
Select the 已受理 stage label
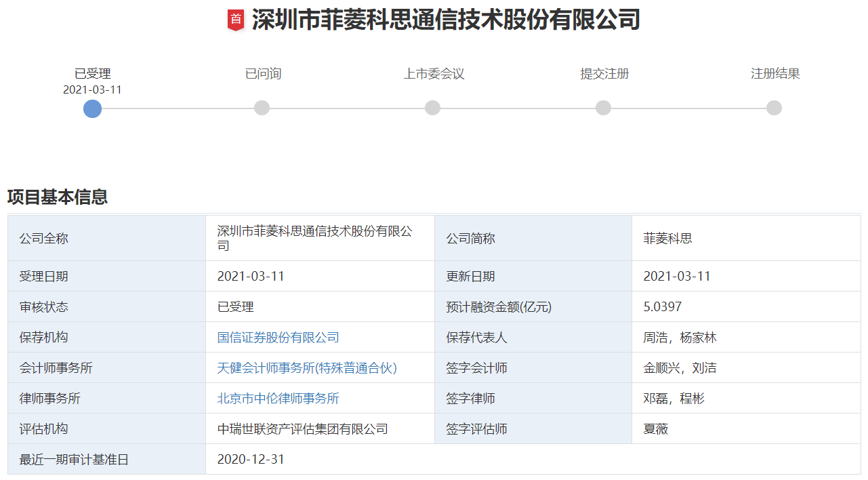(x=92, y=73)
